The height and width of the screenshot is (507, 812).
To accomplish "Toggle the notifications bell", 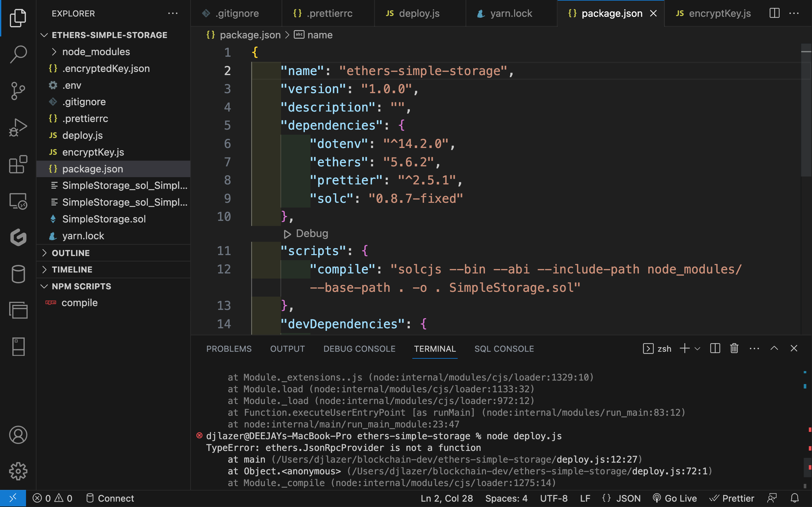I will (795, 498).
